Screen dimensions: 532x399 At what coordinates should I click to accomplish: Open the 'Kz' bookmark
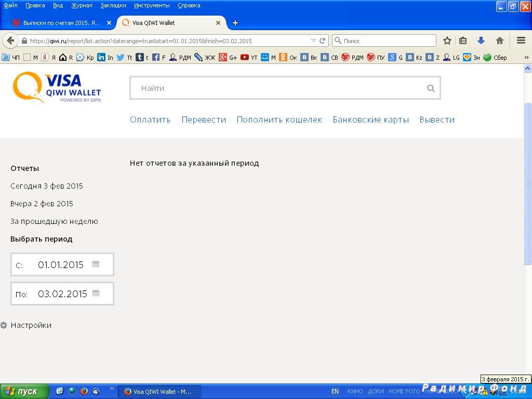point(415,57)
